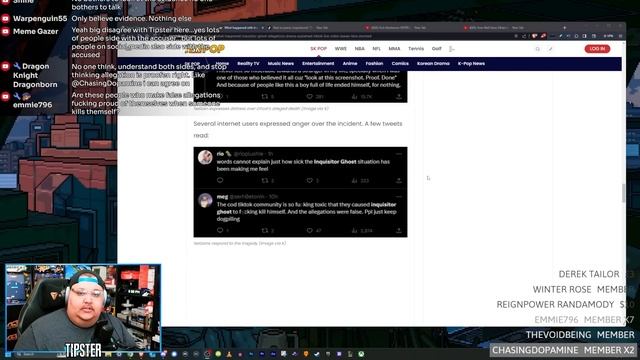Select Music News in the blue navbar

point(280,64)
